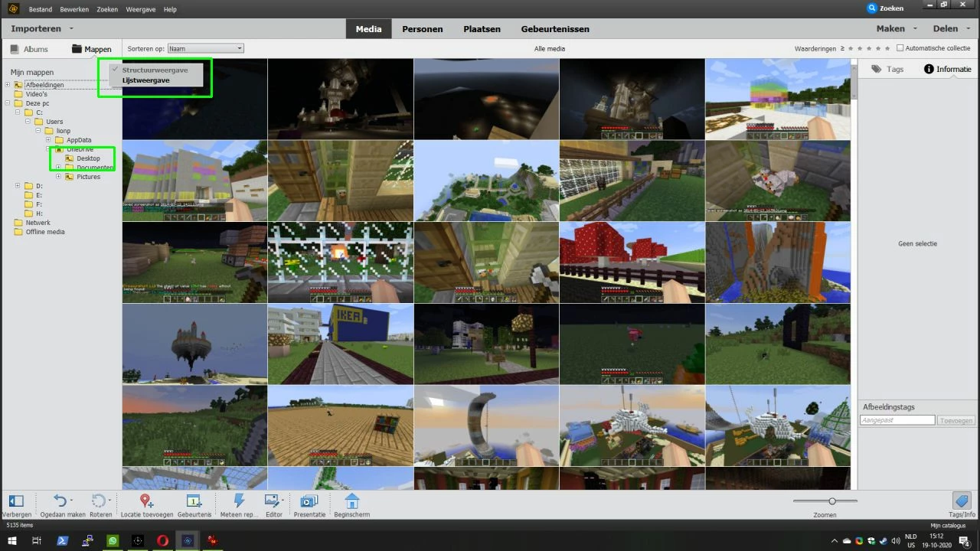The width and height of the screenshot is (980, 551).
Task: Select the Offline media folder
Action: pos(45,232)
